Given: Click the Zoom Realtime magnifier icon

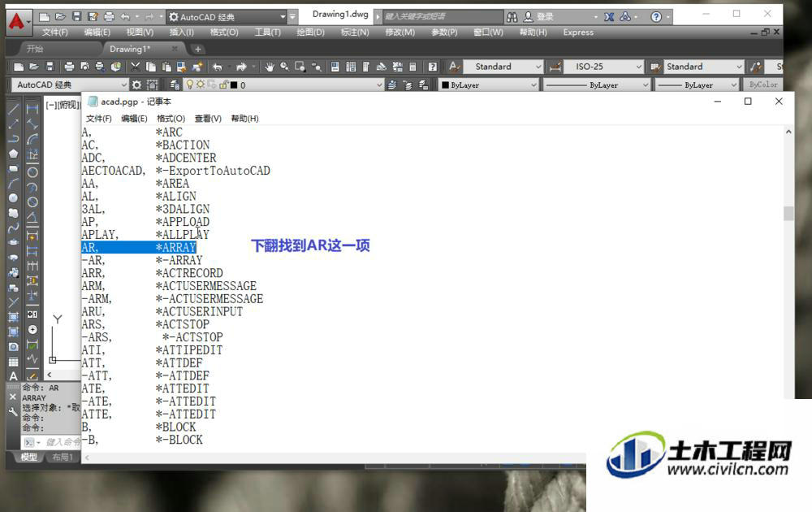Looking at the screenshot, I should pos(284,67).
